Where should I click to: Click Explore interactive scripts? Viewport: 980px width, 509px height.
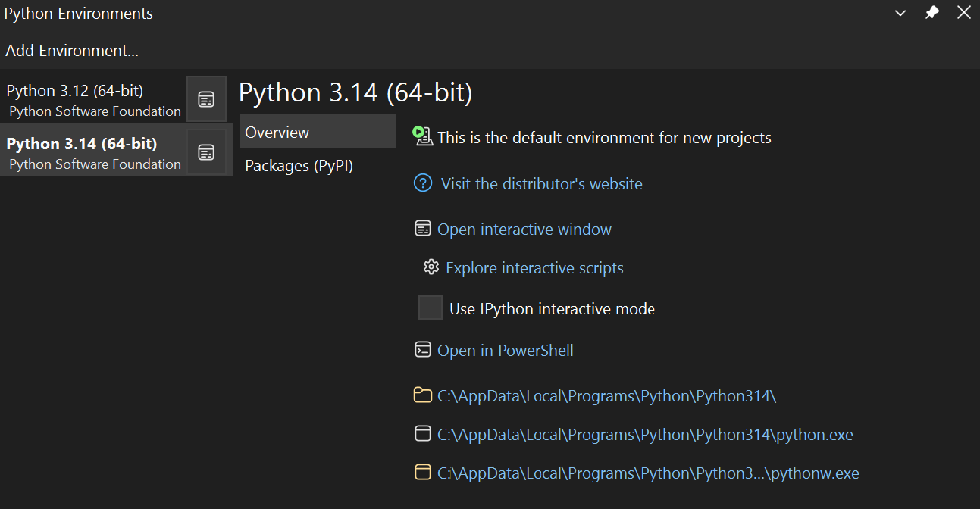(534, 267)
